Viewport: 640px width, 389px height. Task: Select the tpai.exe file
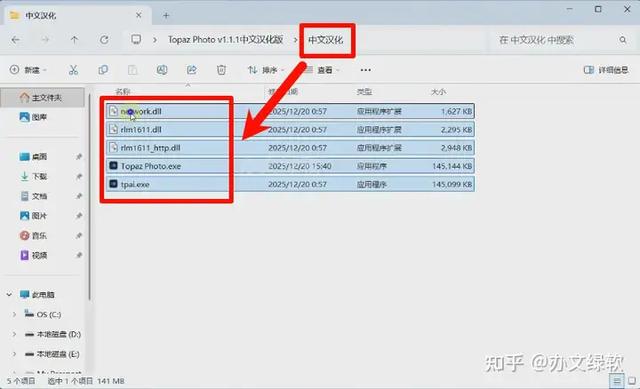click(x=290, y=184)
